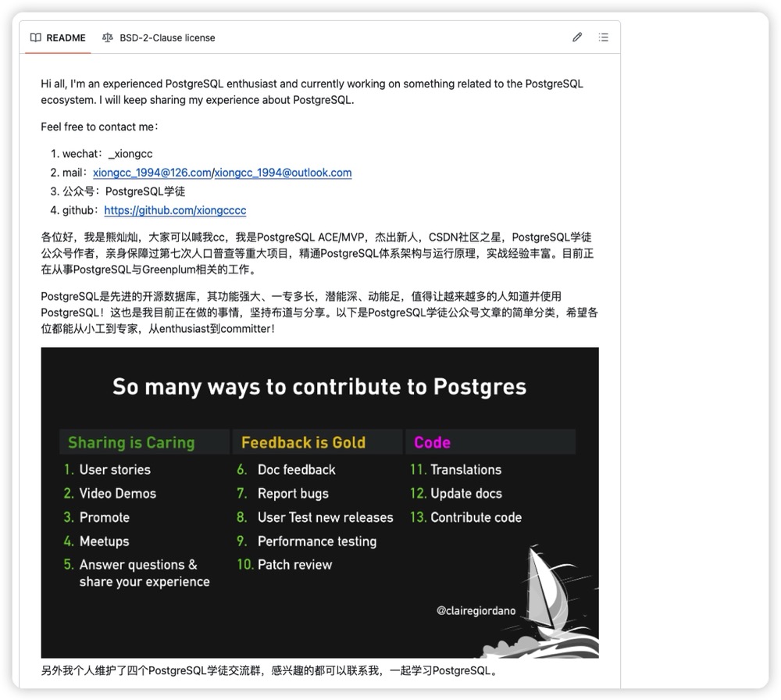Click the "Meetups" item in the image
Viewport: 781px width, 700px height.
(x=104, y=541)
